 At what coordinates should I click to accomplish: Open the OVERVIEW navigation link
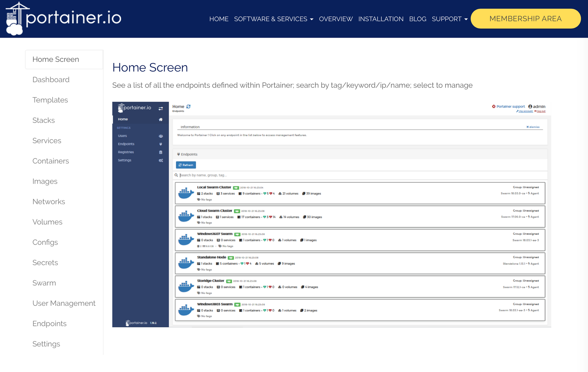[x=336, y=19]
